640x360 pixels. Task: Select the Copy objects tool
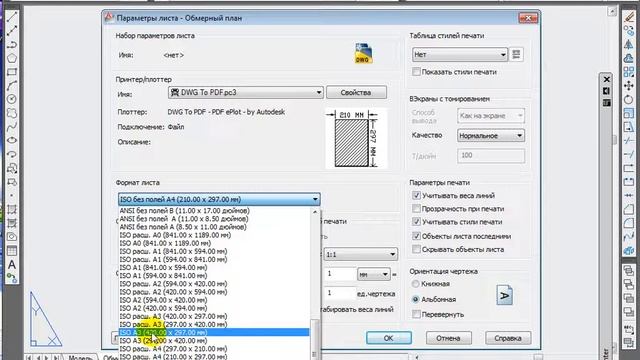tap(629, 31)
